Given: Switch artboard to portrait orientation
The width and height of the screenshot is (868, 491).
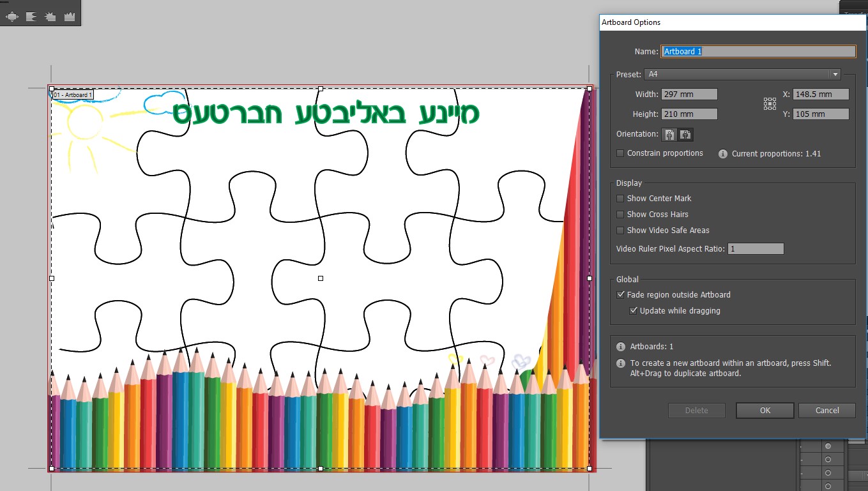Looking at the screenshot, I should point(669,135).
